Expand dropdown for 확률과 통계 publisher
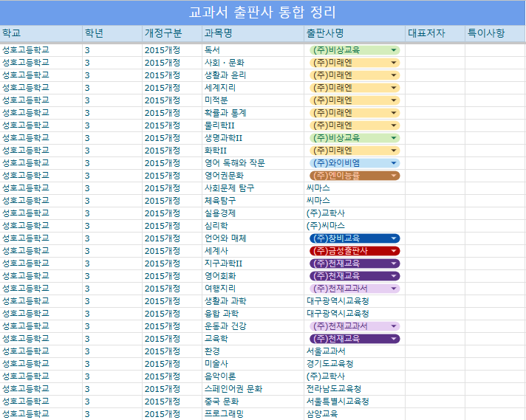 point(394,113)
